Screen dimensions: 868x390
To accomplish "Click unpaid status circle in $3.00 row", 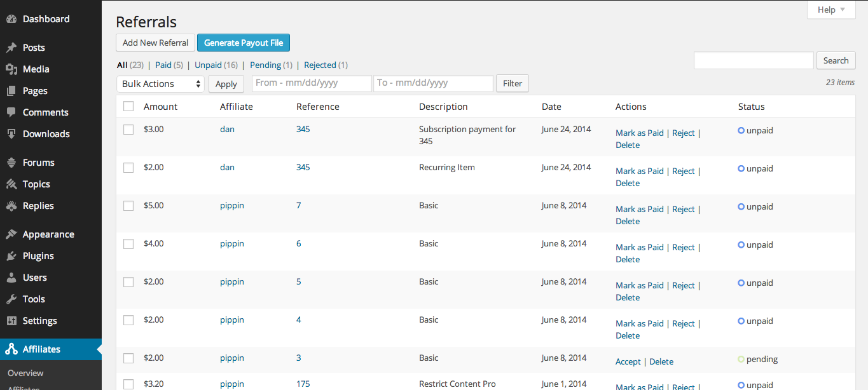I will coord(741,130).
